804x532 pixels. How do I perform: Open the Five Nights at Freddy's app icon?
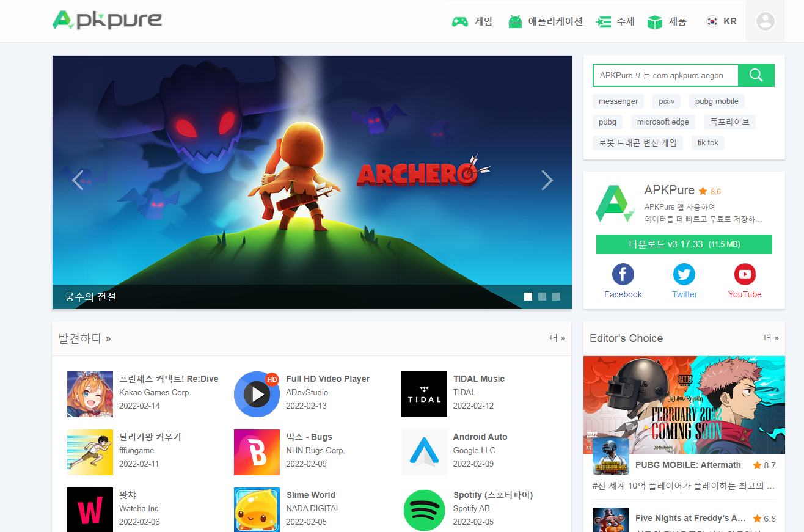click(x=611, y=520)
